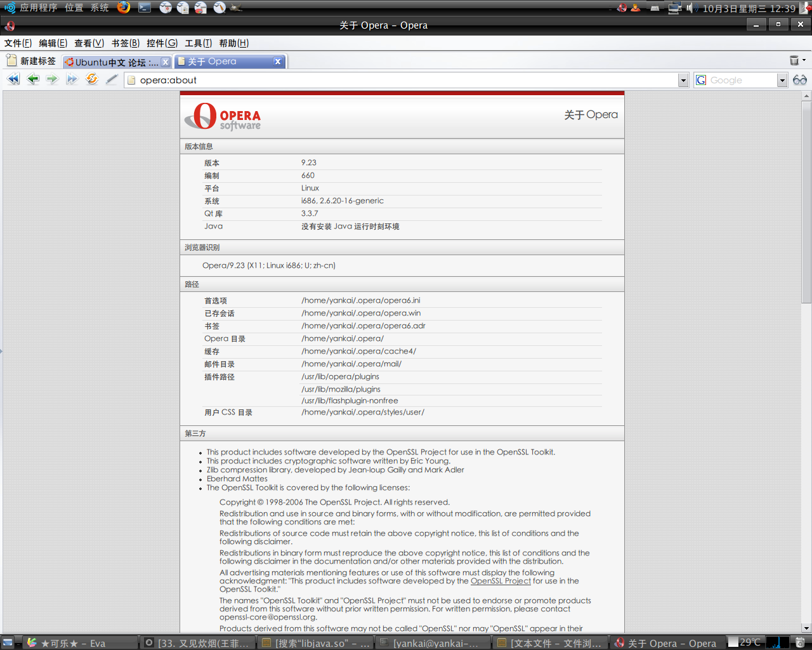812x650 pixels.
Task: Click the wand pencil toolbar icon
Action: pos(112,79)
